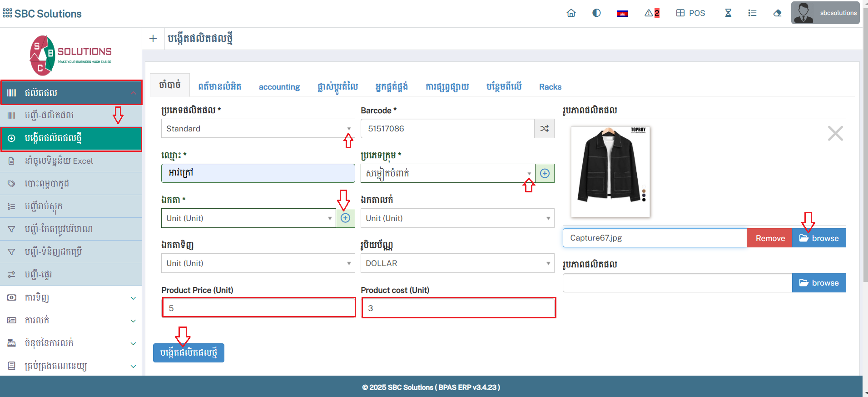The height and width of the screenshot is (397, 868).
Task: Open the DOLLAR currency dropdown
Action: pyautogui.click(x=457, y=263)
